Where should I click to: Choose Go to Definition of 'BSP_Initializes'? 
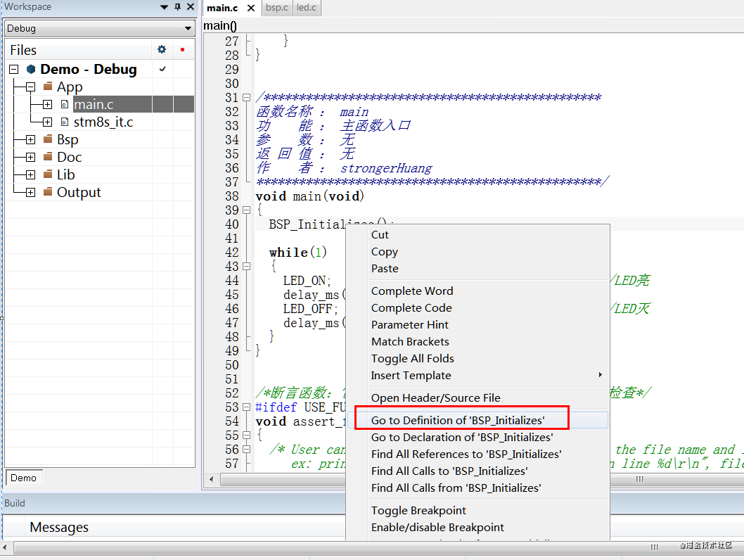click(458, 421)
